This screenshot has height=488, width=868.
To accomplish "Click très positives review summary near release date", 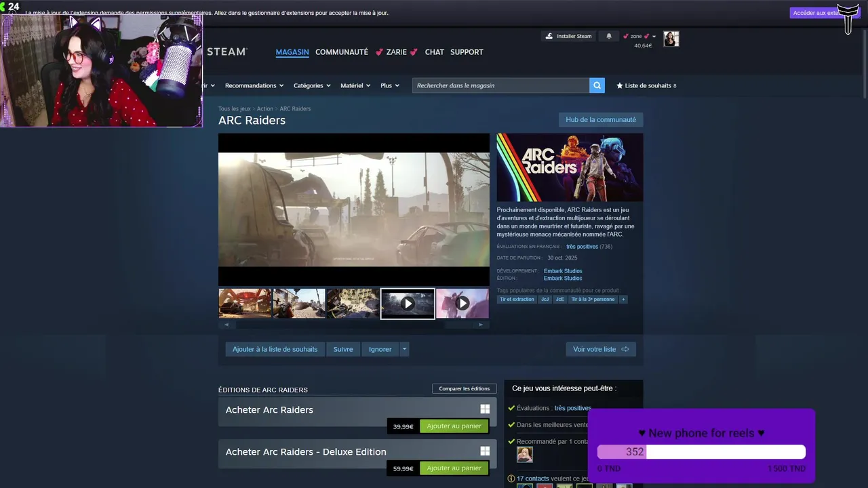I will 582,247.
